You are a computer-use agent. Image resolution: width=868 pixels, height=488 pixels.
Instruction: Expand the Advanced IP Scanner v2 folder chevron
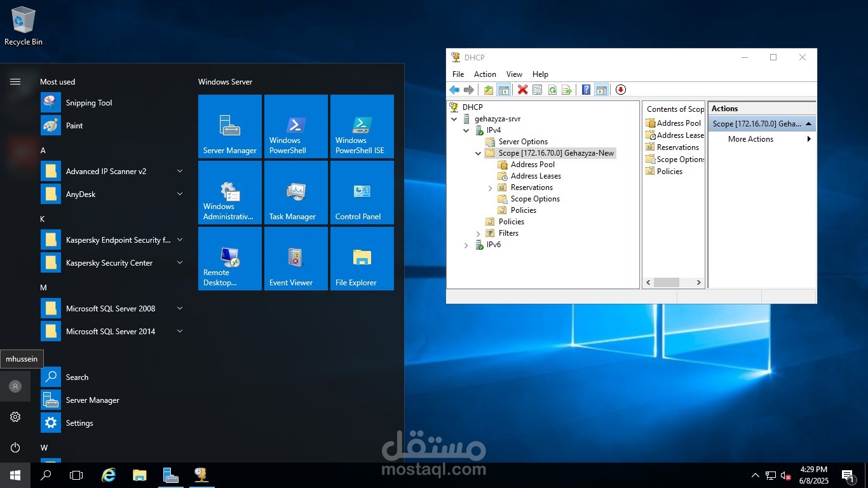pos(180,171)
